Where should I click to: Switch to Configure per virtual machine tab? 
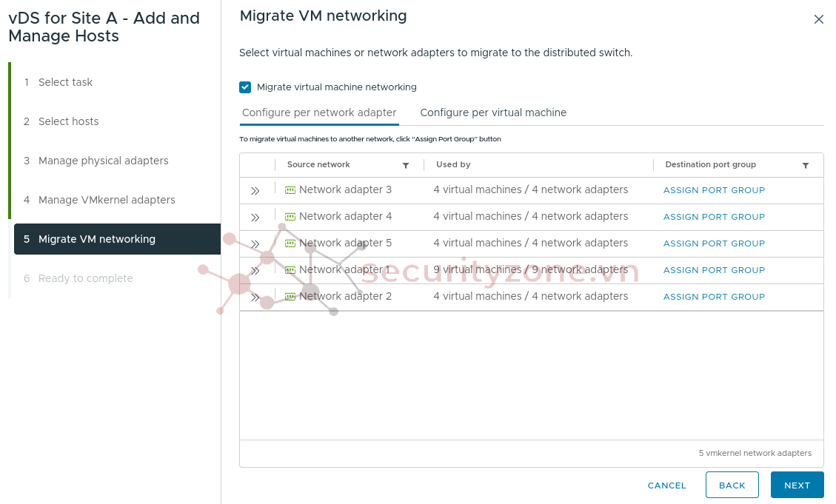pos(493,112)
